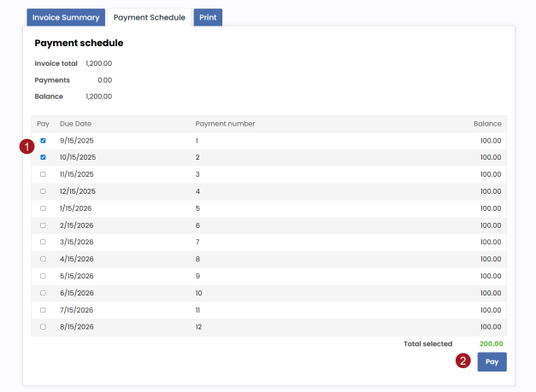Check the 11/15/2025 payment checkbox
536x392 pixels.
(x=43, y=174)
